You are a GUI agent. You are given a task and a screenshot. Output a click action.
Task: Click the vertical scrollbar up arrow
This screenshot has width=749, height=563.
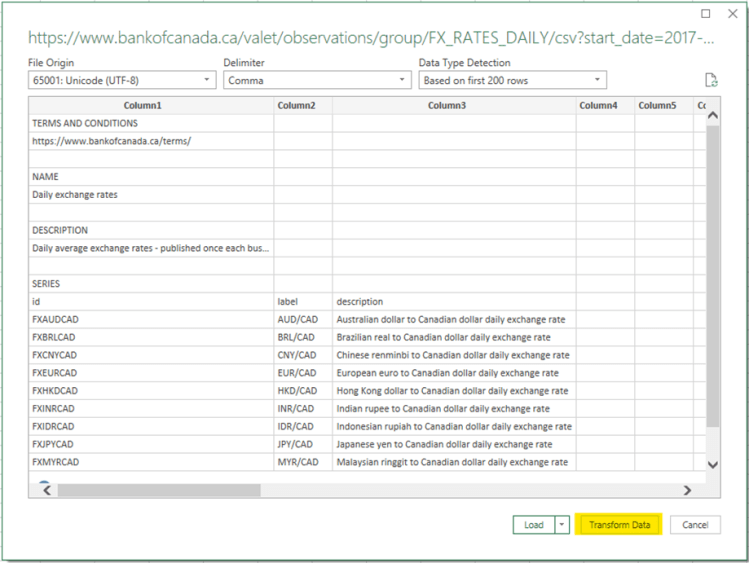[712, 116]
